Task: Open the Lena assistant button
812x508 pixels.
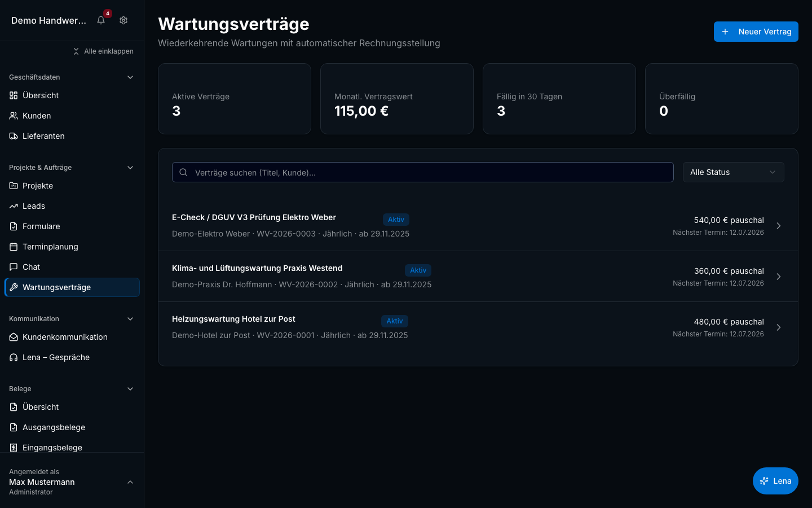Action: 775,481
